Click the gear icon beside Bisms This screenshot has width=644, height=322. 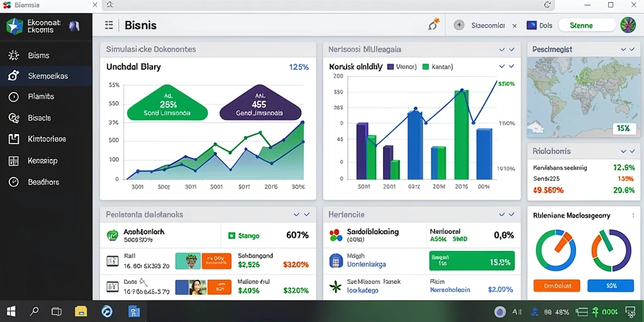(x=14, y=55)
